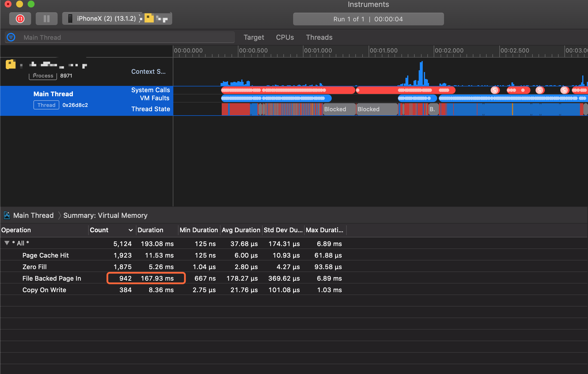
Task: Select the Target tab
Action: (x=254, y=37)
